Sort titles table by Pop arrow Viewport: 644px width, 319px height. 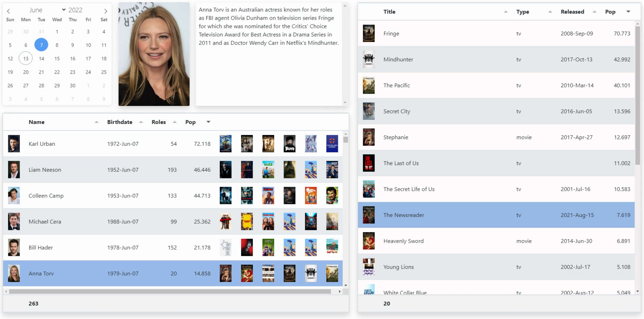click(x=628, y=12)
